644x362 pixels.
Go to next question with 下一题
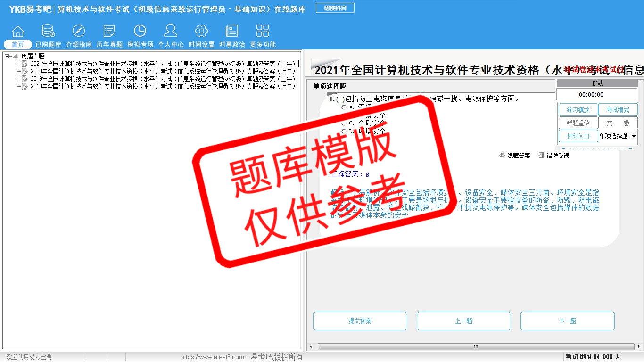(567, 321)
